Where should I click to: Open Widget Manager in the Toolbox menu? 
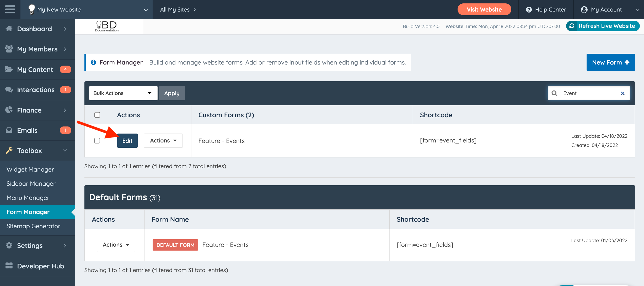[30, 170]
